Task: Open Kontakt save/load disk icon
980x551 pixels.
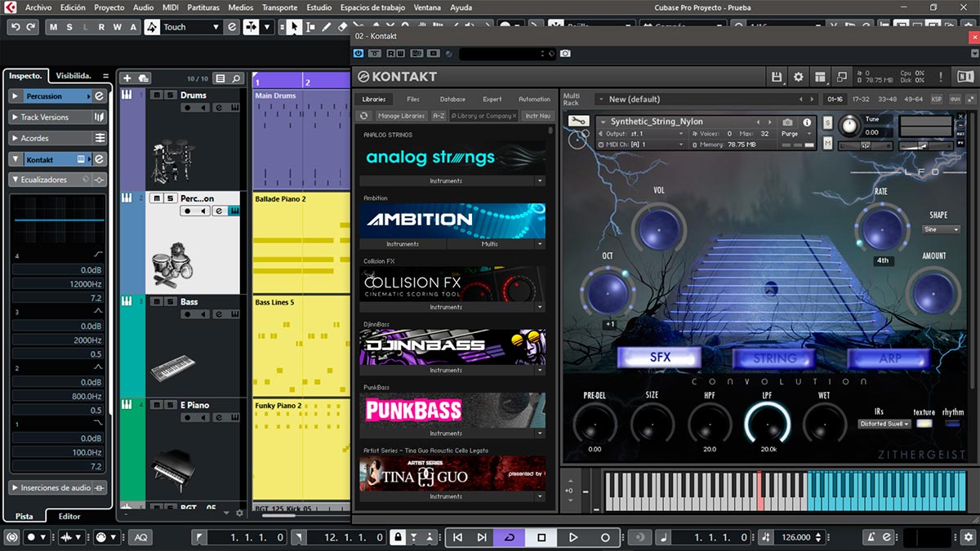Action: [x=777, y=77]
